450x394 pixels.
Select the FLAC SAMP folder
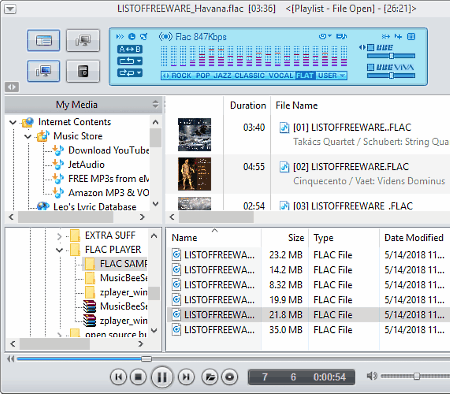[x=123, y=264]
